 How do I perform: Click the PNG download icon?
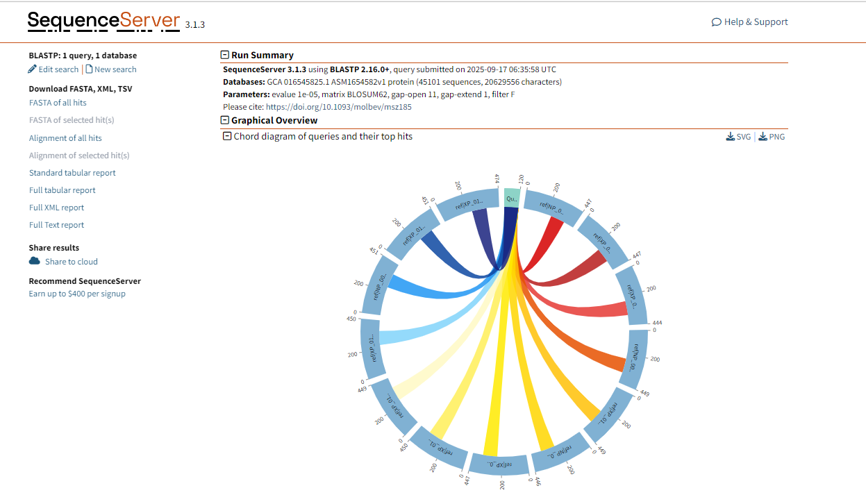[x=763, y=137]
